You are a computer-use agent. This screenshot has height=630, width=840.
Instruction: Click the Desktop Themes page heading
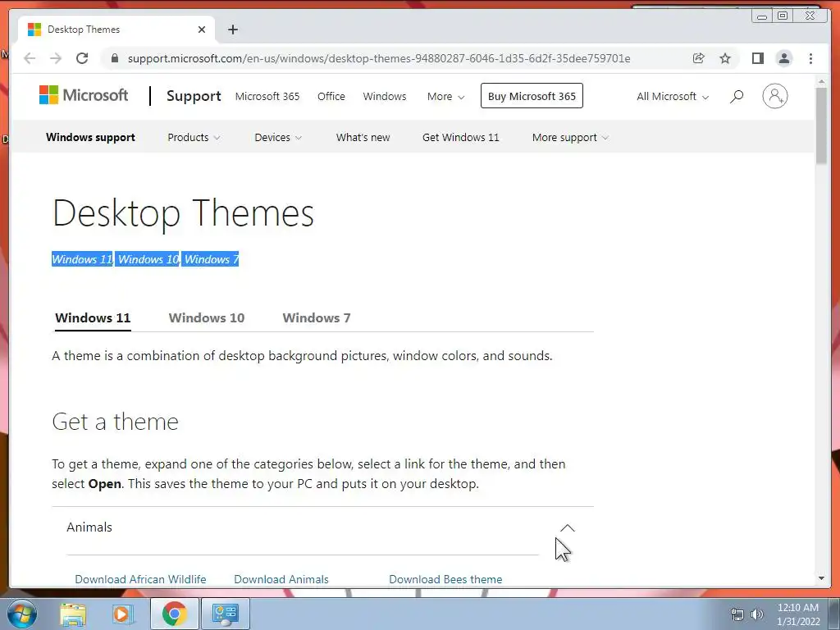point(183,214)
